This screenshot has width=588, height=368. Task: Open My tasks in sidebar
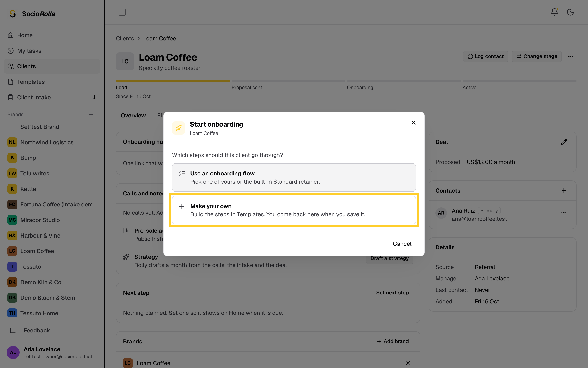pos(52,51)
